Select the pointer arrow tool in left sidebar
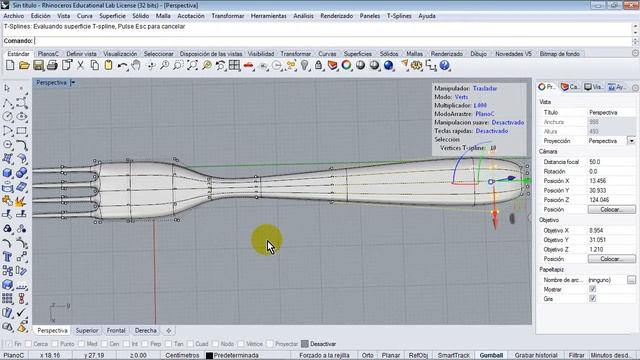This screenshot has width=640, height=360. click(7, 88)
